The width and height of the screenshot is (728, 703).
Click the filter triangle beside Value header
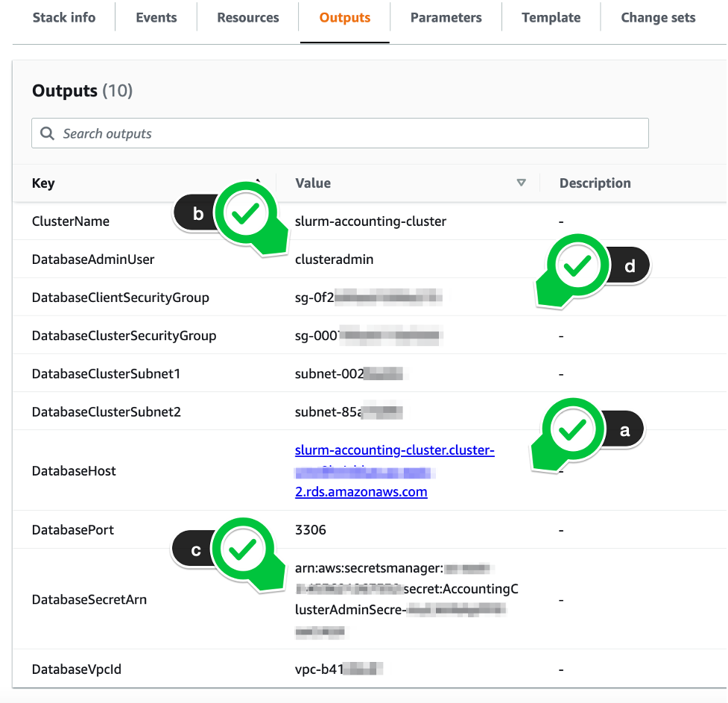click(x=522, y=183)
